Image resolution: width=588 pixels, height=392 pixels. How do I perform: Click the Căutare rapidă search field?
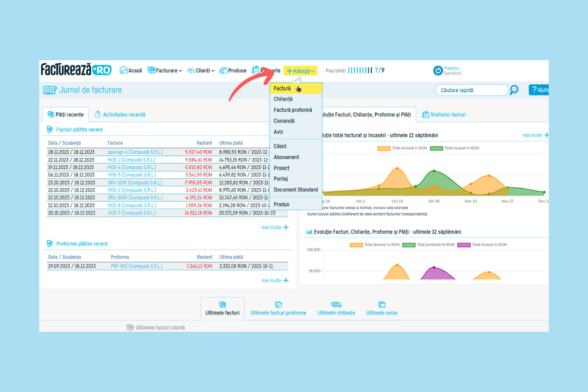(x=471, y=90)
